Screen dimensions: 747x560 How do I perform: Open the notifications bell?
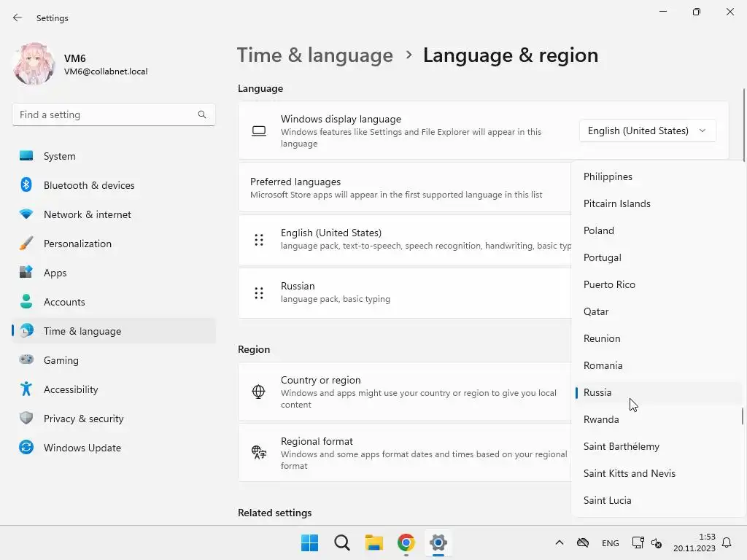727,542
